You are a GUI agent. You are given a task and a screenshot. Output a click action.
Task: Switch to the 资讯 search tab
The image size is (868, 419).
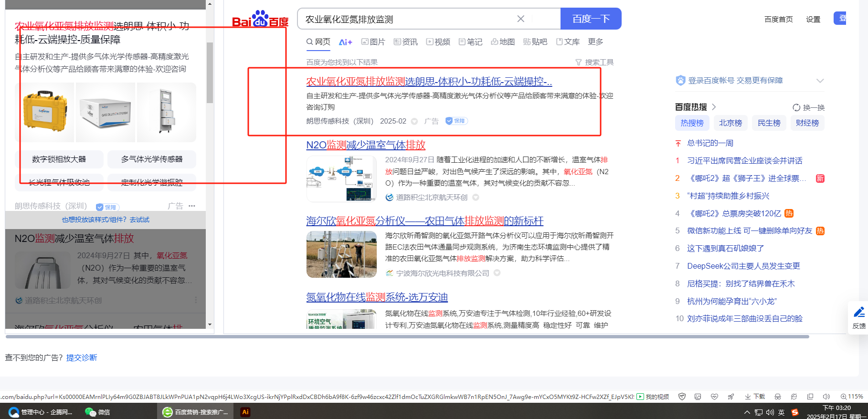[406, 42]
